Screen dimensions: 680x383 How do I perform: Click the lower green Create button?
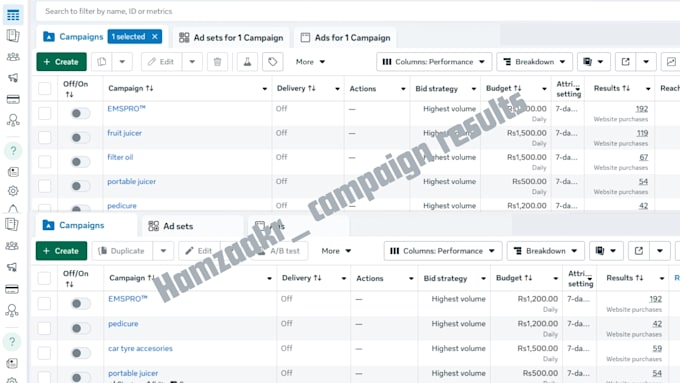(61, 251)
